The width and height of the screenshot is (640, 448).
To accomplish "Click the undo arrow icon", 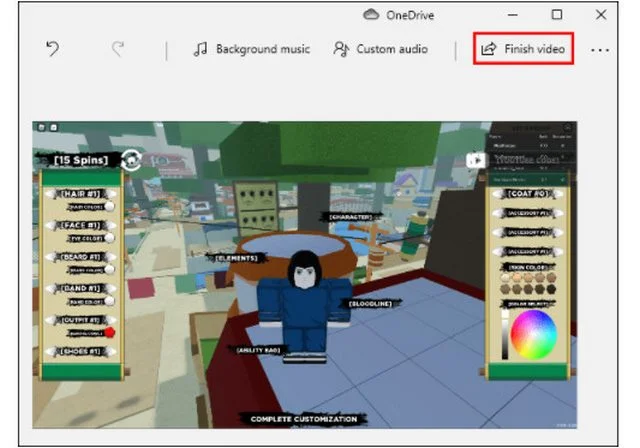I will [53, 49].
